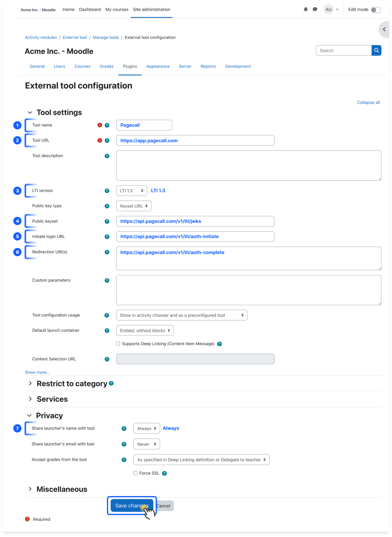Click help icon for Default launch container
Image resolution: width=392 pixels, height=537 pixels.
point(107,331)
